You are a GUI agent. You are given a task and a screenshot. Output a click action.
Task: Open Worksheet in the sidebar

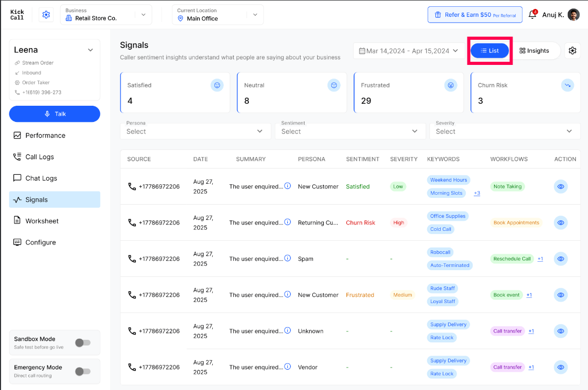[55, 221]
